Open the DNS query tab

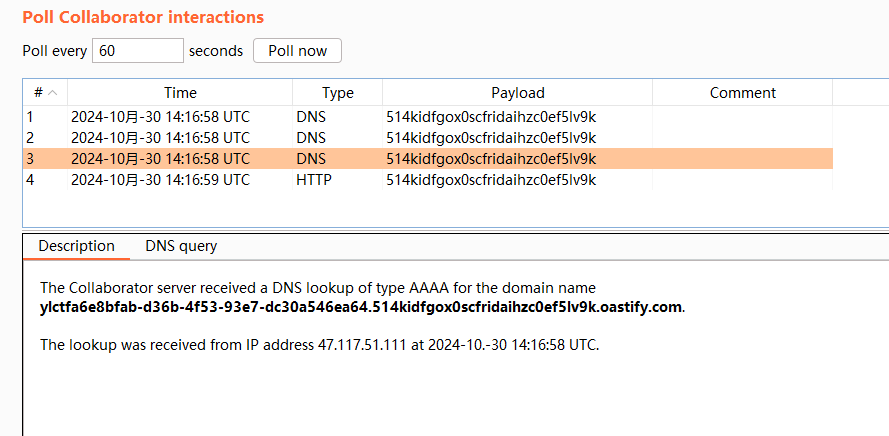181,246
